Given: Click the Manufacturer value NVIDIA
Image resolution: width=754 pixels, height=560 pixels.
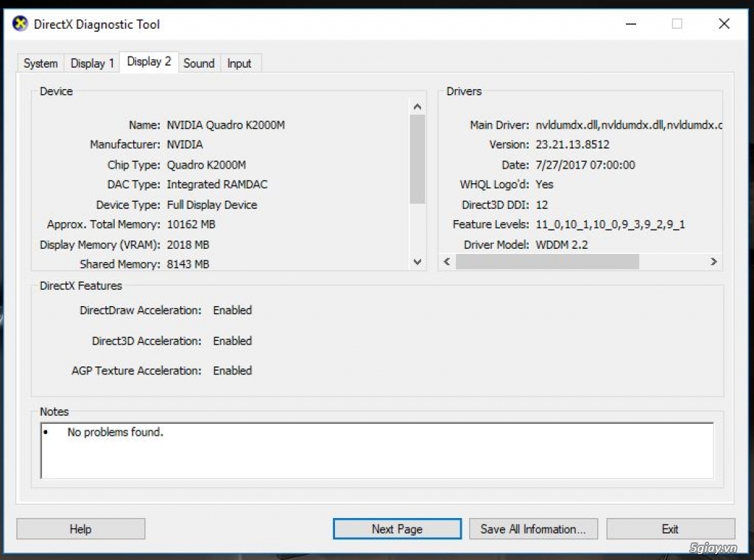Looking at the screenshot, I should pyautogui.click(x=185, y=144).
